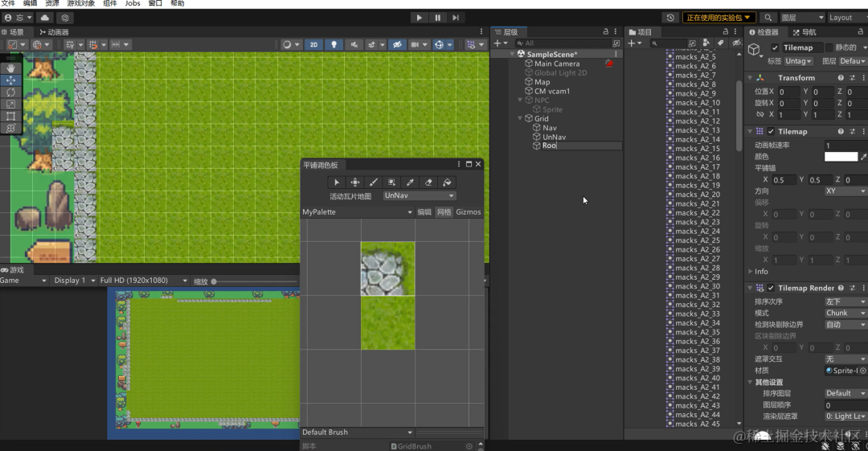Viewport: 868px width, 451px height.
Task: Activate the Hand tool in scene view
Action: click(10, 68)
